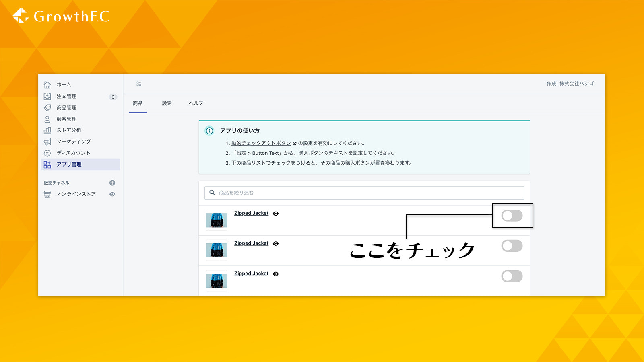Click the discount badge icon for ディスカウント
Viewport: 644px width, 362px height.
point(47,153)
